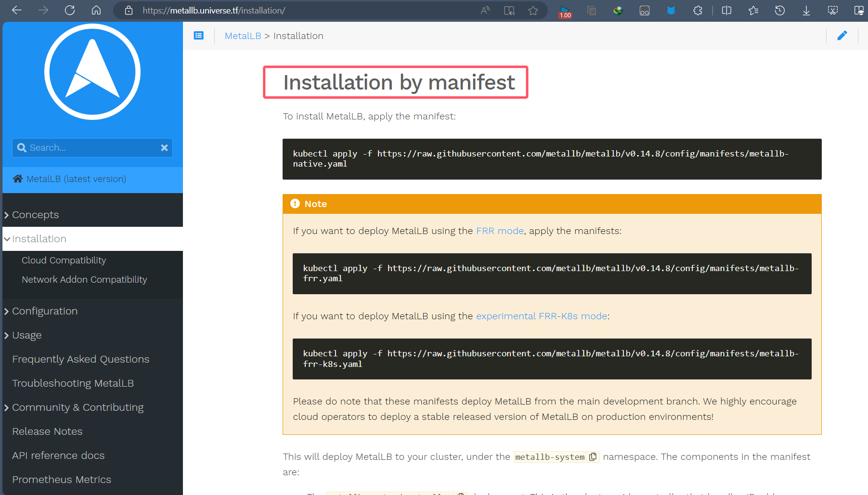View site lock info in address bar
868x495 pixels.
point(129,10)
